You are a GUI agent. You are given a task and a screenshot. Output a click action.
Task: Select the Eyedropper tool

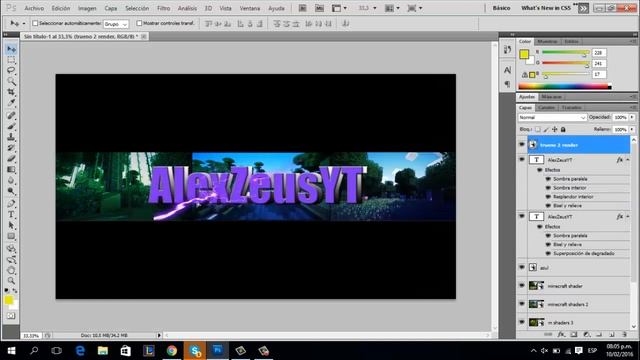pyautogui.click(x=11, y=102)
